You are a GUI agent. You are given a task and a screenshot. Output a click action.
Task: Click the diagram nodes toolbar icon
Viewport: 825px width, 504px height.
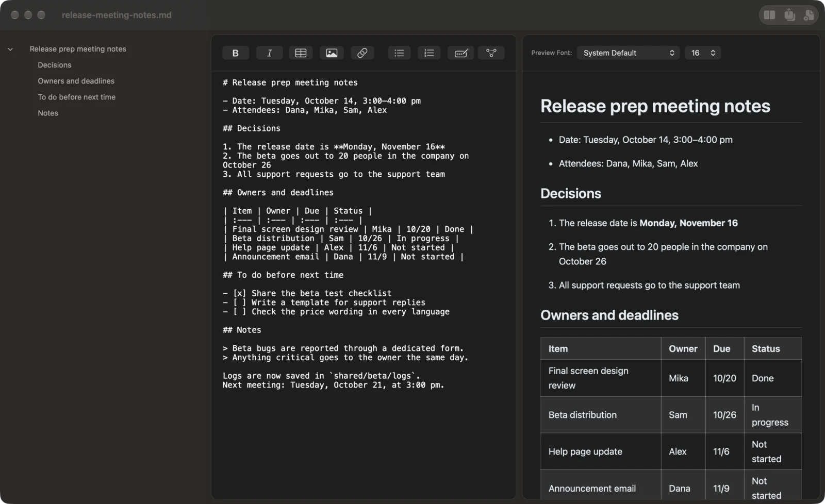[x=491, y=53]
